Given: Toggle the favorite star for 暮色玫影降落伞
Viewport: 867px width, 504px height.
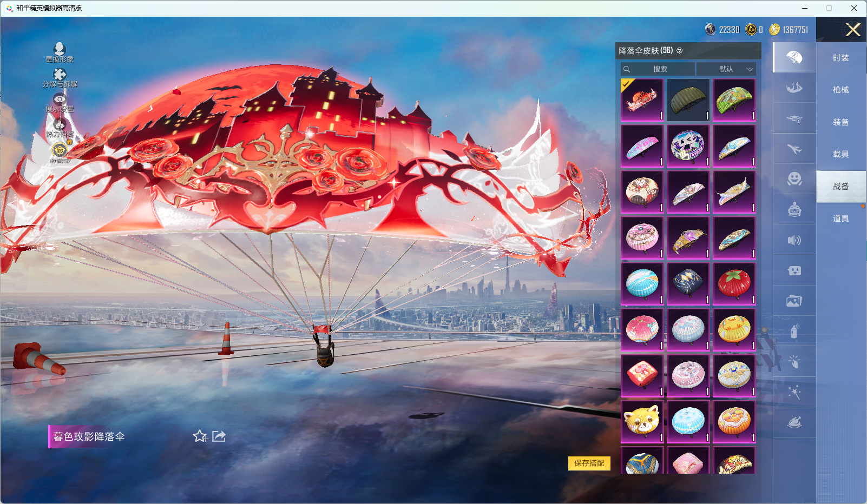Looking at the screenshot, I should click(x=200, y=436).
